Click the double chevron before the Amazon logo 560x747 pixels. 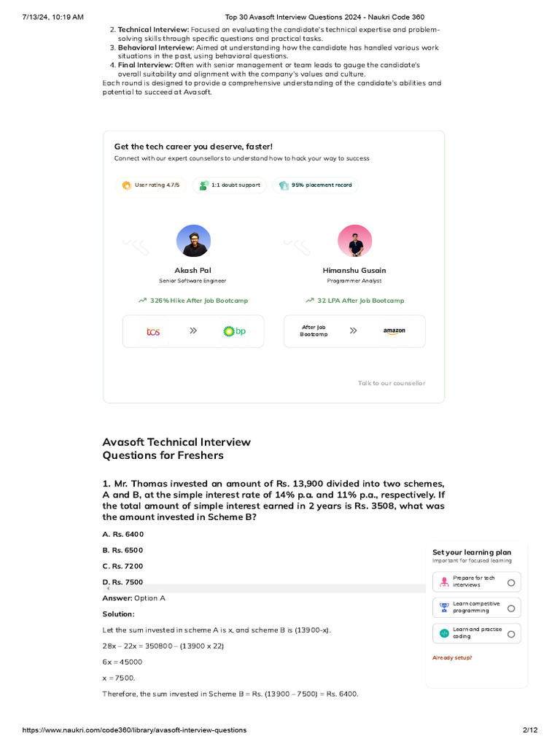pos(353,330)
